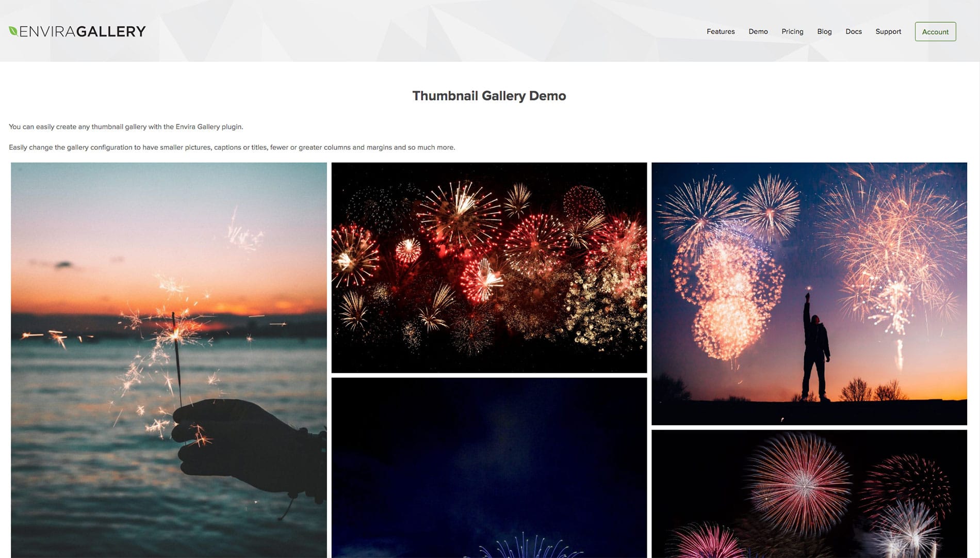Go to the Demo page
The height and width of the screenshot is (558, 980).
point(758,31)
